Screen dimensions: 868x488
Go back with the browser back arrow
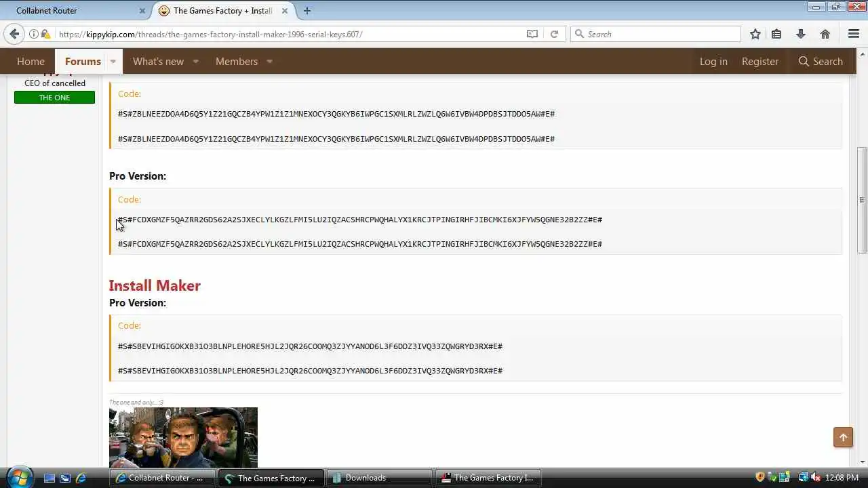click(14, 34)
